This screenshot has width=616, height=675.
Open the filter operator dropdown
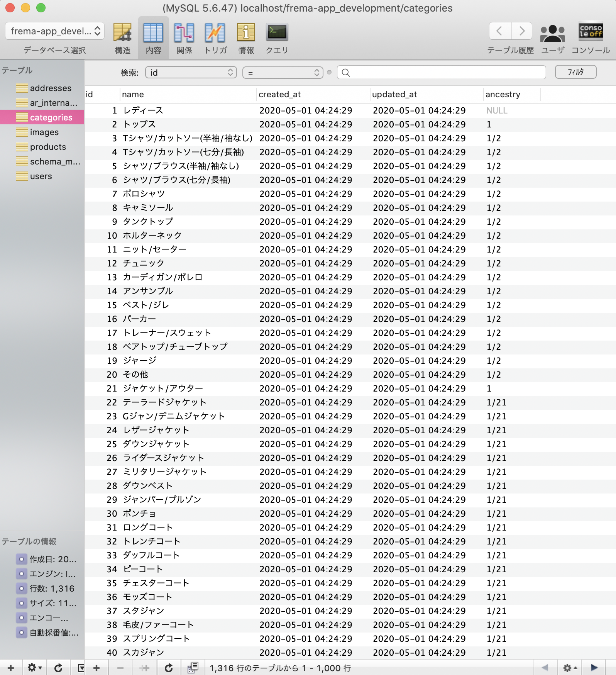click(x=283, y=73)
